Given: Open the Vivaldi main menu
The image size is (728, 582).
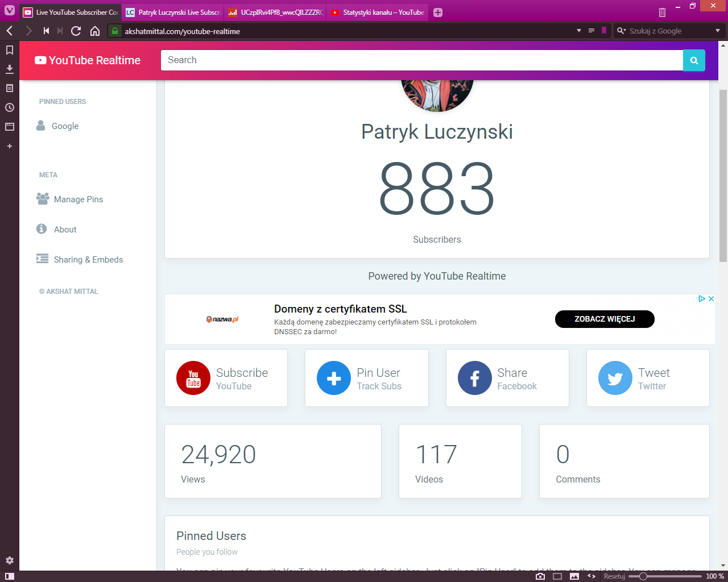Looking at the screenshot, I should [10, 10].
